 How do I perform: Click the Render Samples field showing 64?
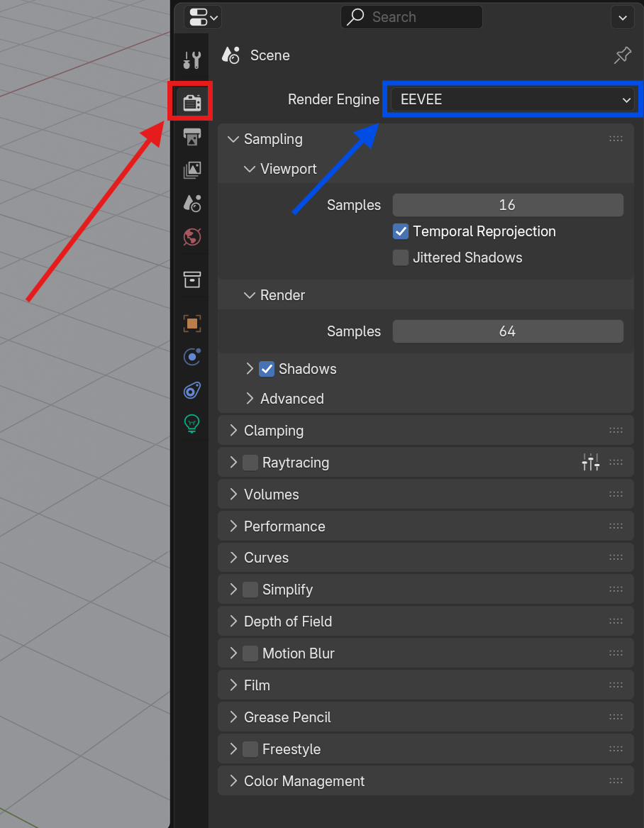coord(508,331)
